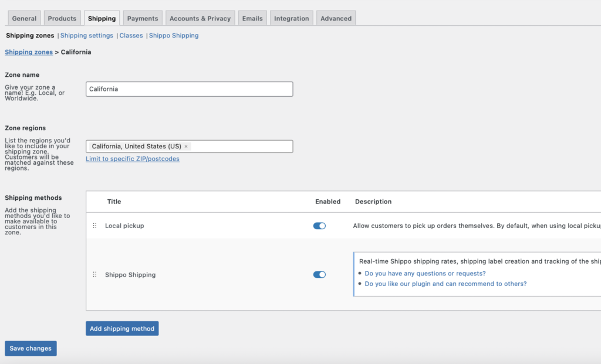Image resolution: width=601 pixels, height=364 pixels.
Task: Open the Integration tab
Action: pos(291,18)
